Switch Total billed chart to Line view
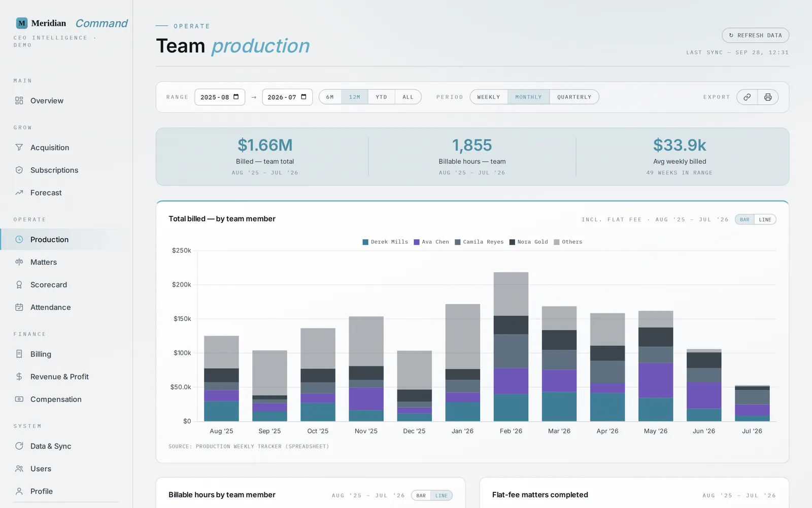Viewport: 812px width, 508px height. coord(765,219)
